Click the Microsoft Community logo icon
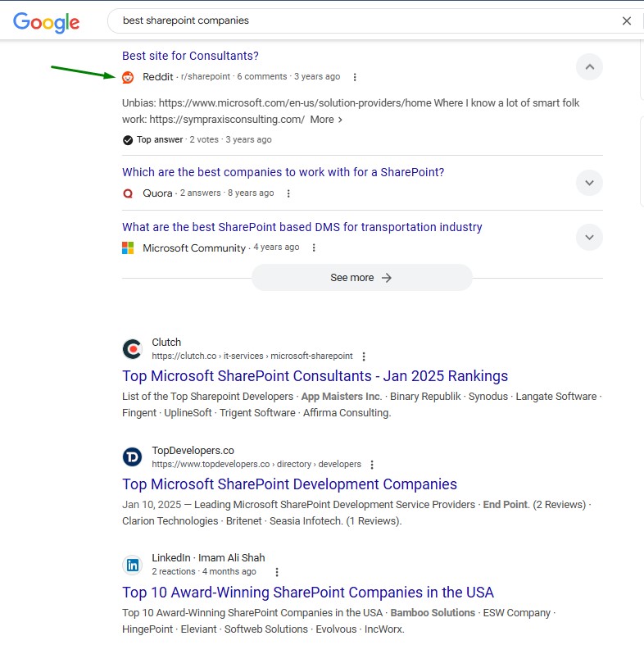 click(x=128, y=248)
